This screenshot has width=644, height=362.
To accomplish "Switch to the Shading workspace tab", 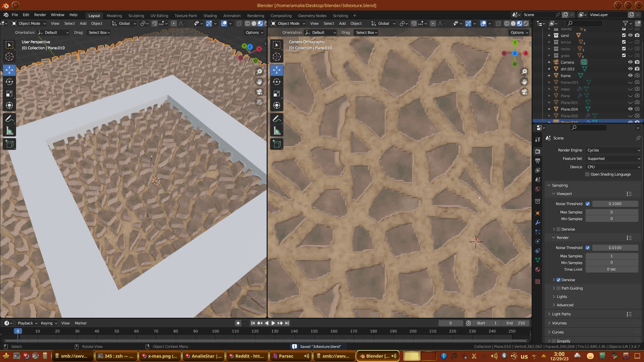I will pos(210,16).
